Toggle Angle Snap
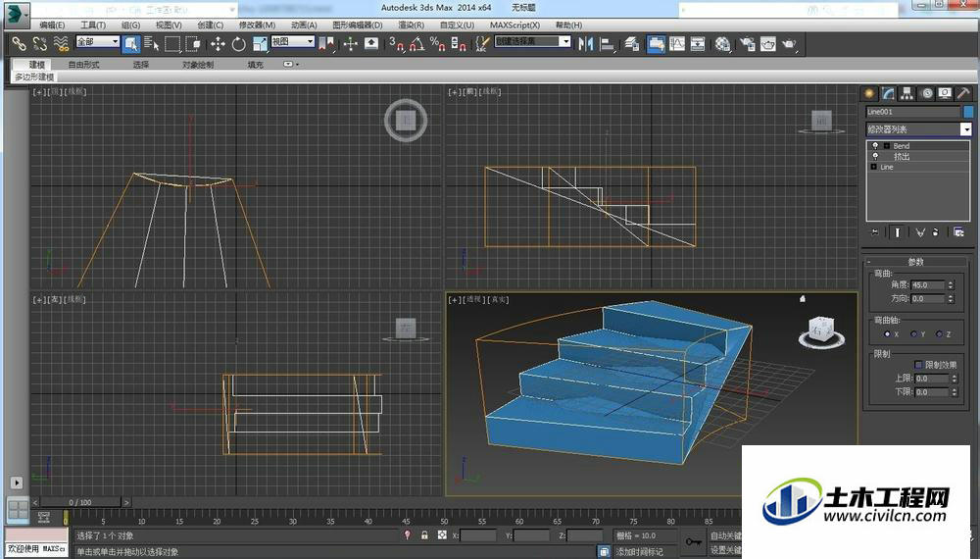The height and width of the screenshot is (559, 980). click(416, 44)
